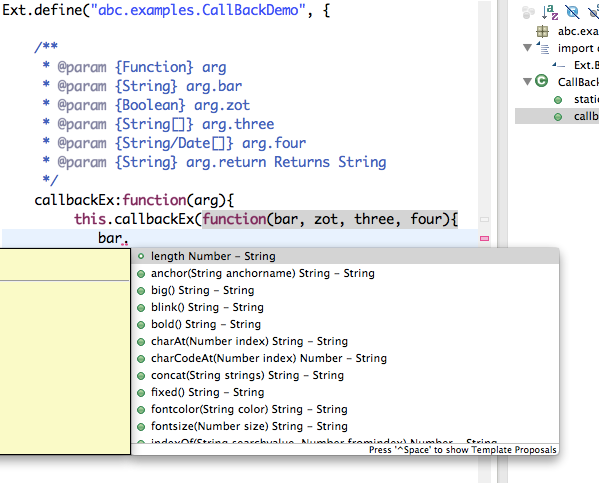Click the method icon beside charAt proposal

click(141, 342)
